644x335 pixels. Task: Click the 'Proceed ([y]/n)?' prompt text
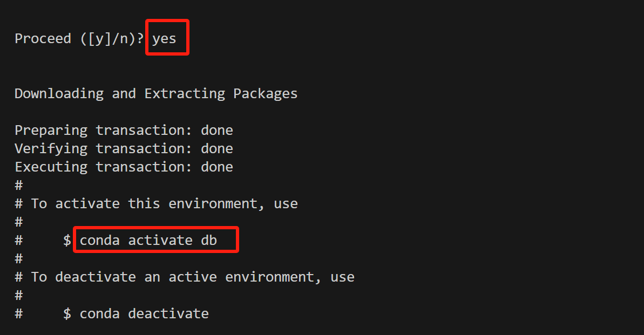coord(79,39)
